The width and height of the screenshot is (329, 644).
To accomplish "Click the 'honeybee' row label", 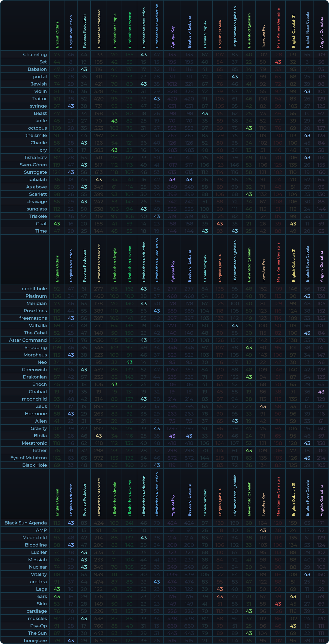I will tap(35, 641).
